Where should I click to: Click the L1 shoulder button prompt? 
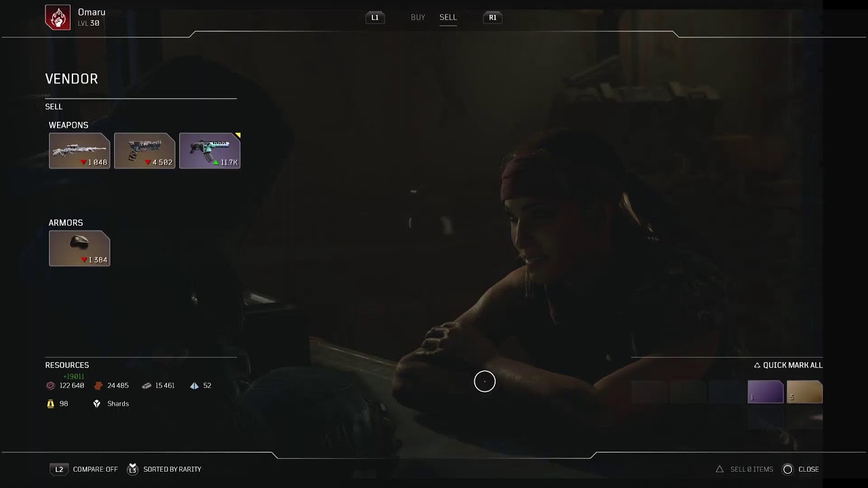[x=375, y=18]
